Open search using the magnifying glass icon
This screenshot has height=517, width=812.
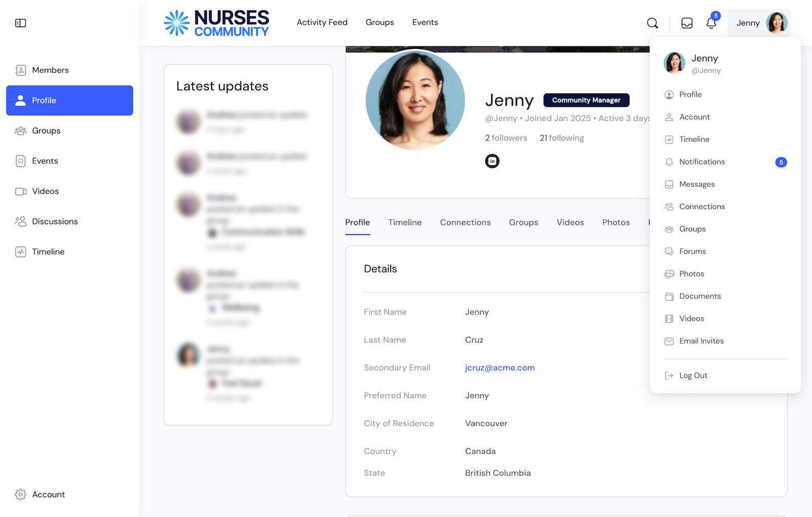point(652,23)
